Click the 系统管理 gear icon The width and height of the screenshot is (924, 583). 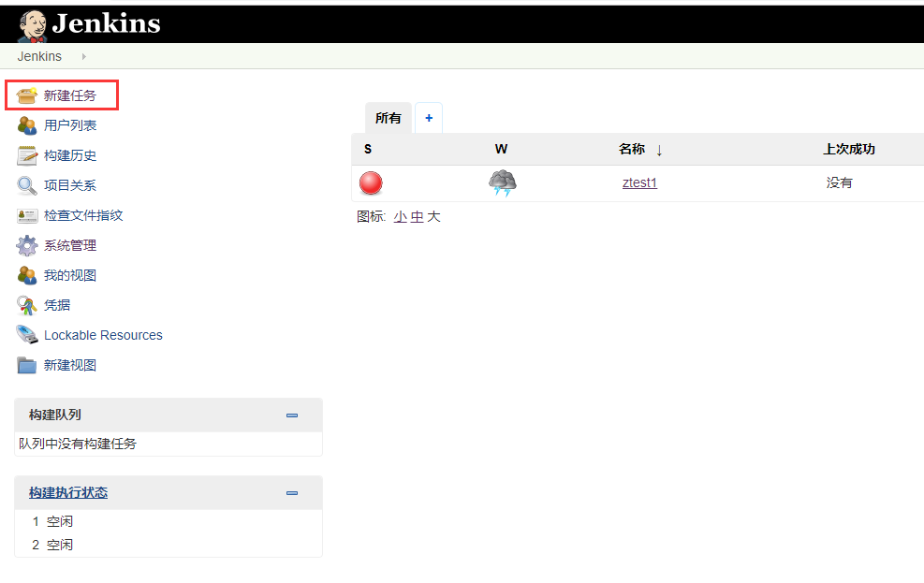tap(26, 245)
